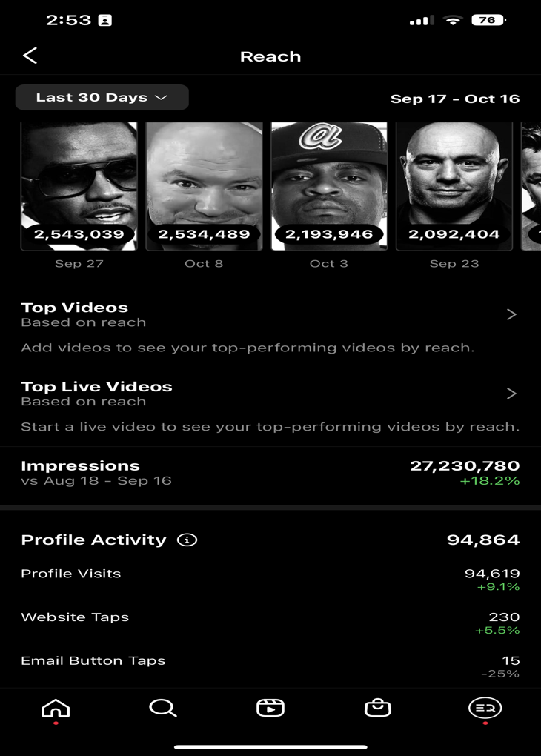Open the Oct 8 post thumbnail

click(x=204, y=186)
